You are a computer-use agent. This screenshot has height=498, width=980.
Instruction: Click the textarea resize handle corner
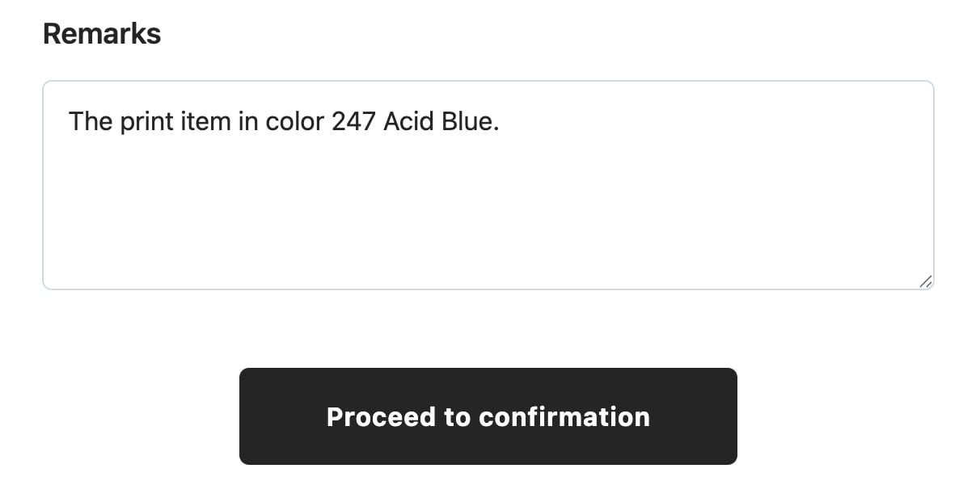926,281
